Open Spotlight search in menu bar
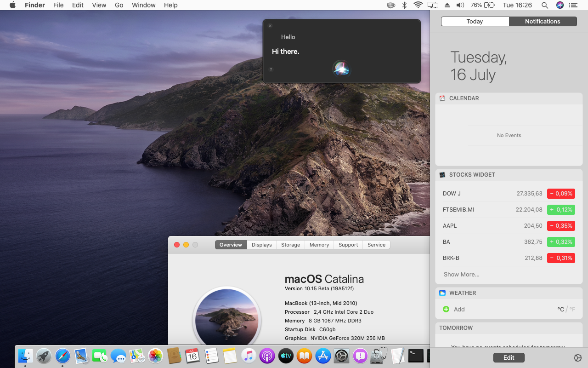 545,5
